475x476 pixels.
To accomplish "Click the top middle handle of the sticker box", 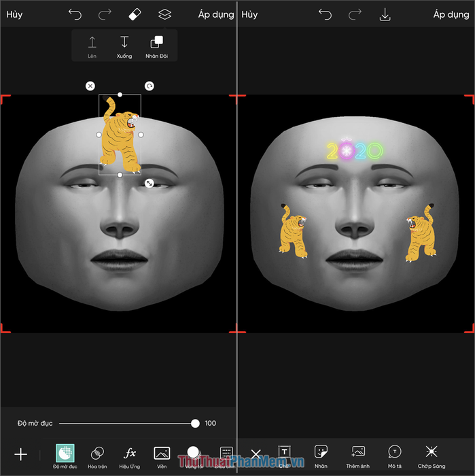I will 120,95.
